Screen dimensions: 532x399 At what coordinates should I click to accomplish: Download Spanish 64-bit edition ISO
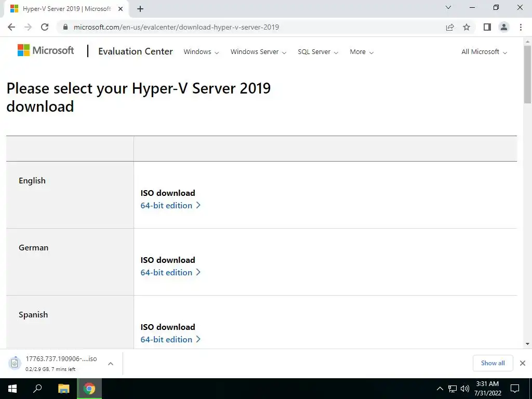(x=170, y=339)
